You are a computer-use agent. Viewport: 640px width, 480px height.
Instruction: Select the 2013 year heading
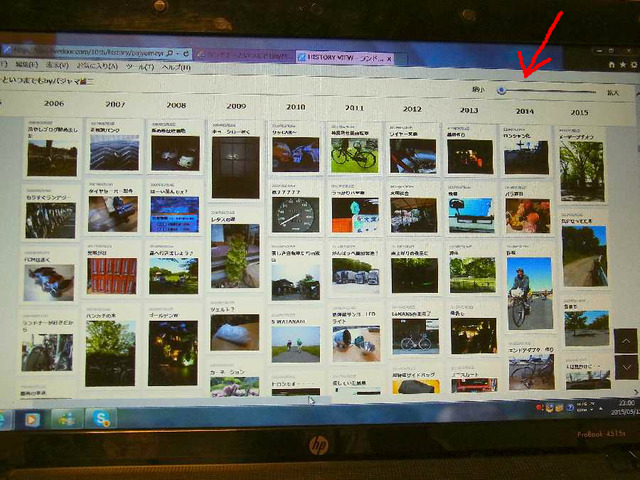[x=469, y=110]
